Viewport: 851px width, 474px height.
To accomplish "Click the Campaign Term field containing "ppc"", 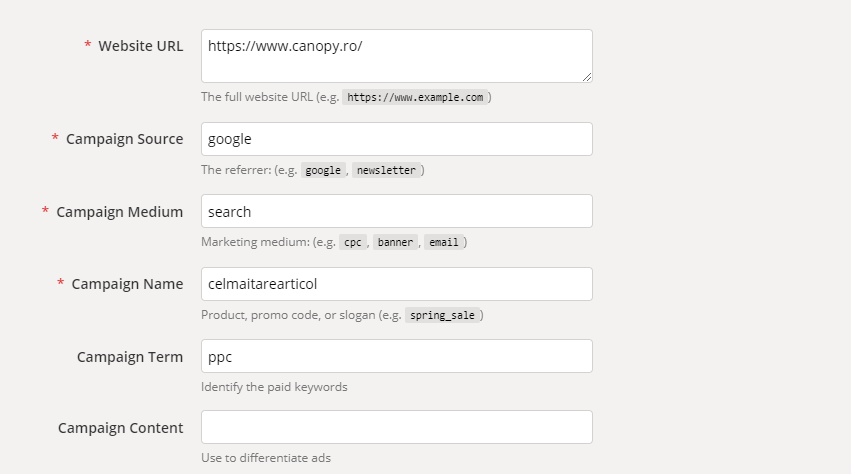I will [396, 356].
